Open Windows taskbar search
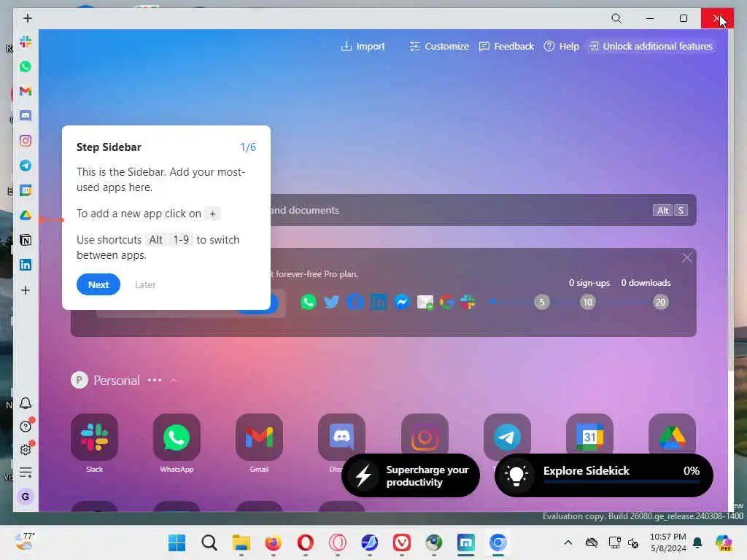 [x=209, y=542]
